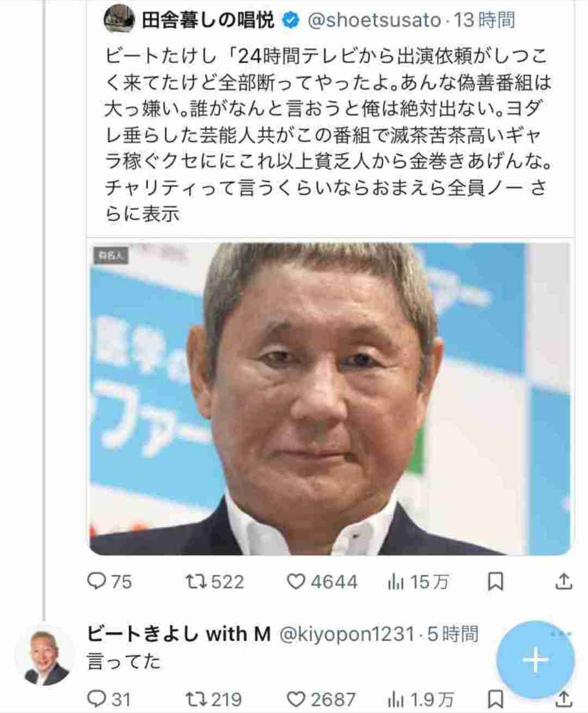The width and height of the screenshot is (588, 713).
Task: Open replies on the quoted tweet with 75 comments
Action: pyautogui.click(x=109, y=582)
